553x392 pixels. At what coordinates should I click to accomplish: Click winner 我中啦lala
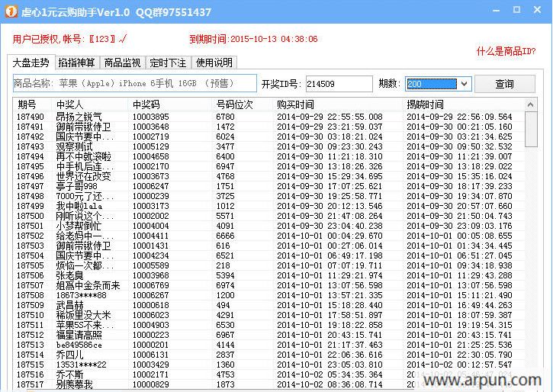[x=79, y=206]
